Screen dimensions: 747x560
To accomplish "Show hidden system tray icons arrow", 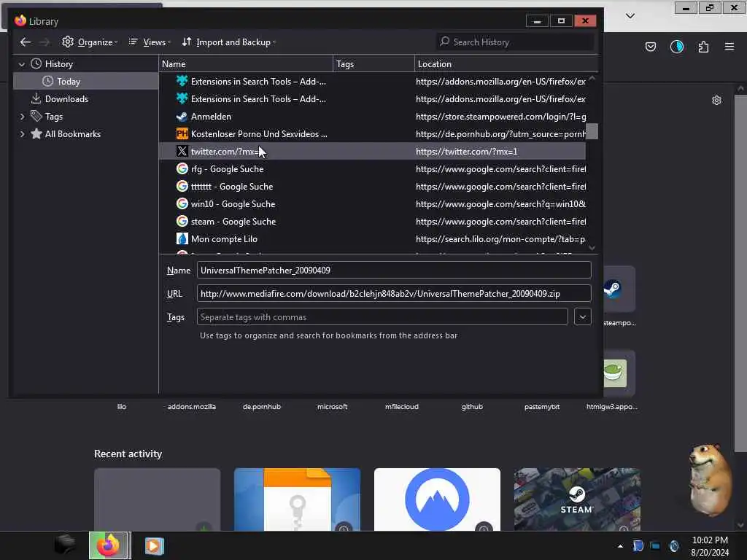I will click(620, 546).
